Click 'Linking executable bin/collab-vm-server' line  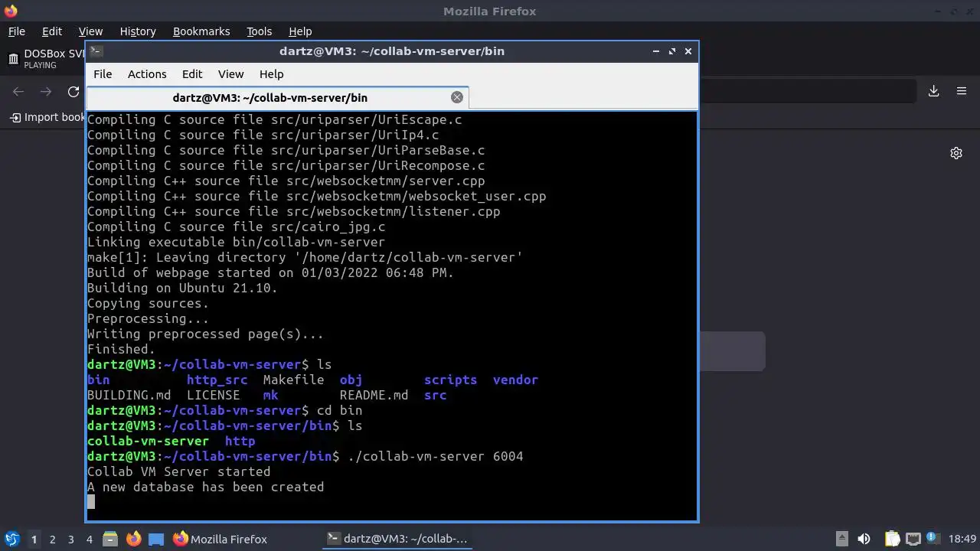point(236,242)
